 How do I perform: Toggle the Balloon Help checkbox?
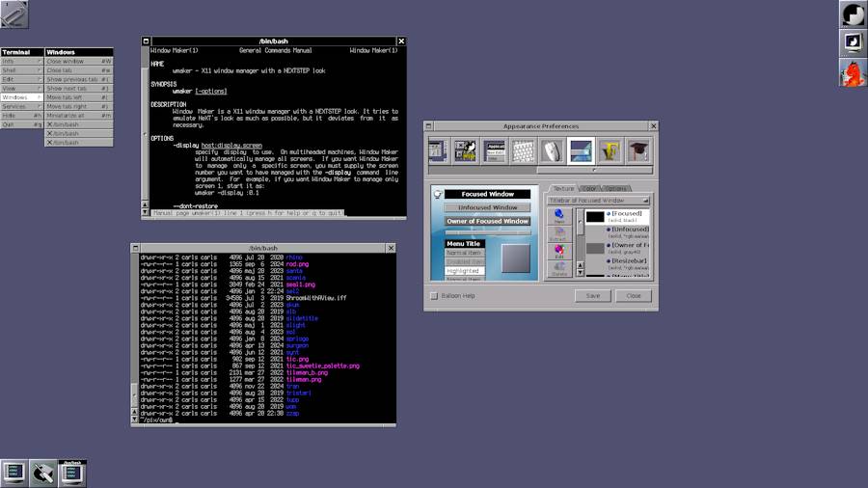(x=434, y=296)
